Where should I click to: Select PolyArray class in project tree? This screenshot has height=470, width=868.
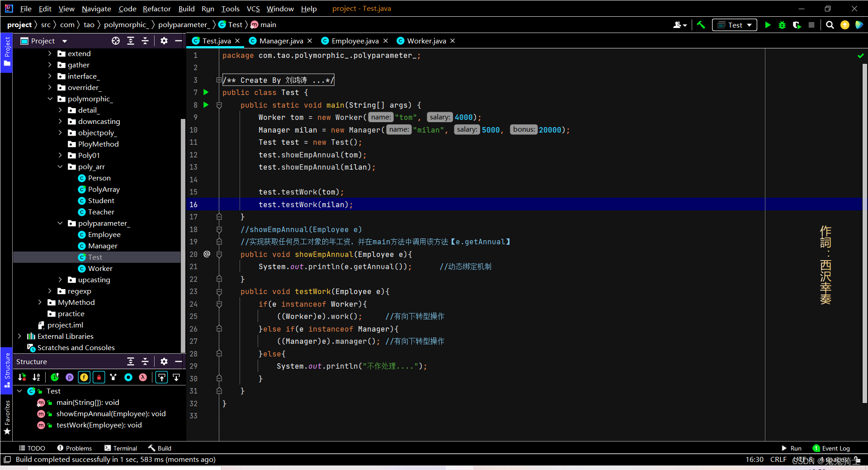104,189
